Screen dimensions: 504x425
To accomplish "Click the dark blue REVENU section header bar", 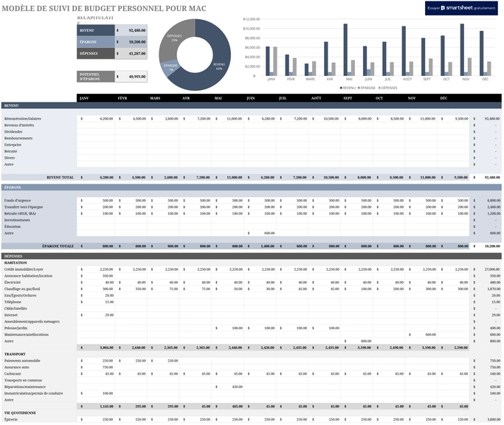I will point(252,106).
